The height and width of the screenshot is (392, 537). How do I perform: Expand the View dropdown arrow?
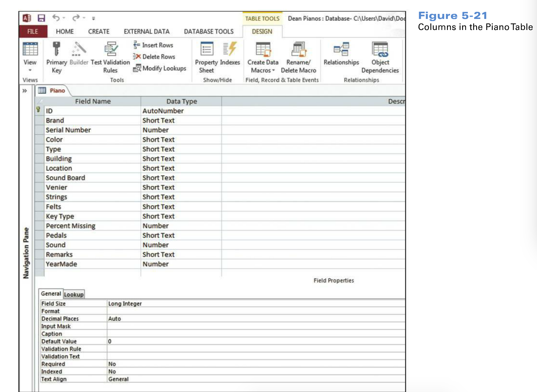pos(30,70)
